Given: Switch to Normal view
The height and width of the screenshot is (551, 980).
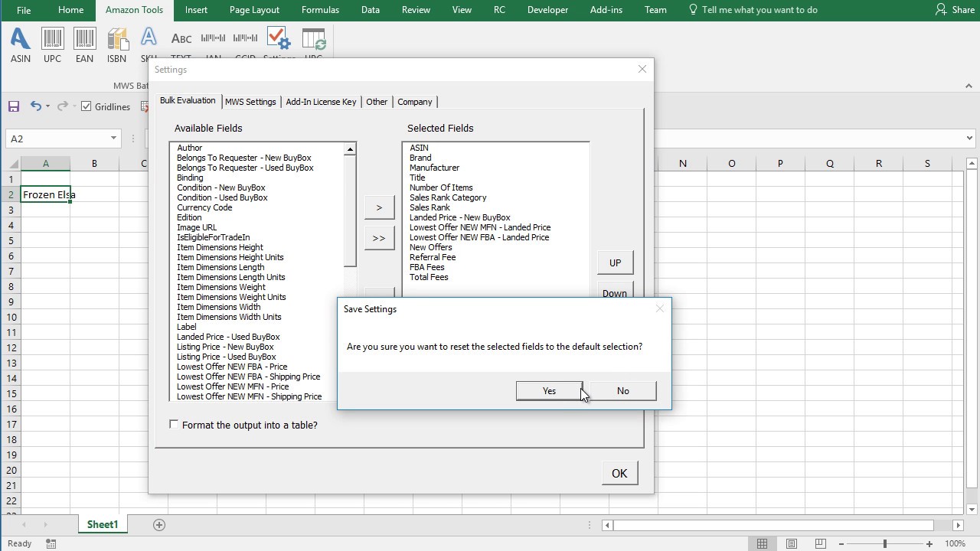Looking at the screenshot, I should coord(762,543).
